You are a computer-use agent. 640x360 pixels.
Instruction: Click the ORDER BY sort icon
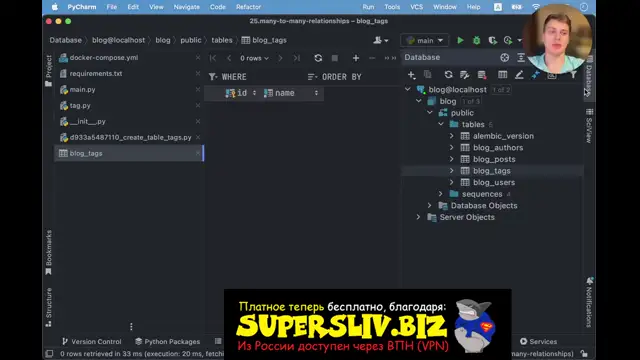point(312,77)
